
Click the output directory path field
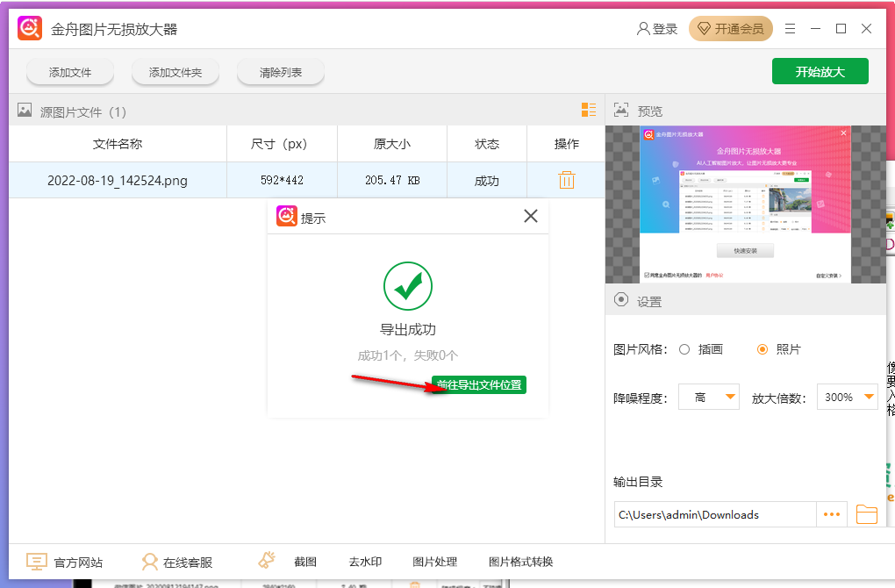[x=715, y=514]
